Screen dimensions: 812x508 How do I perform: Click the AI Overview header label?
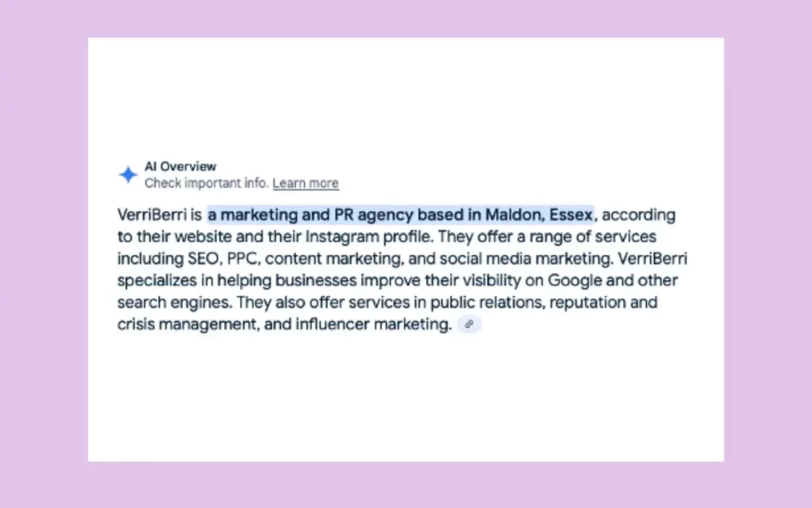click(x=180, y=166)
